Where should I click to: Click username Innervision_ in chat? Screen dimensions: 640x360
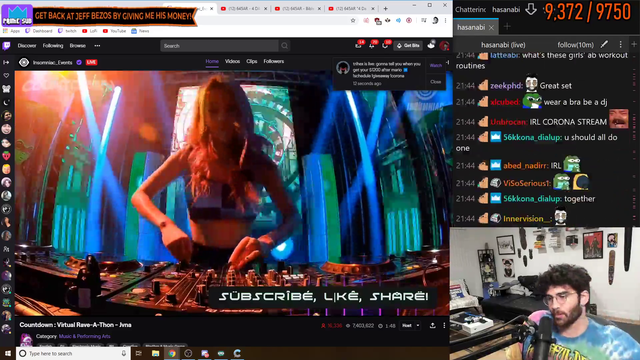pyautogui.click(x=527, y=219)
